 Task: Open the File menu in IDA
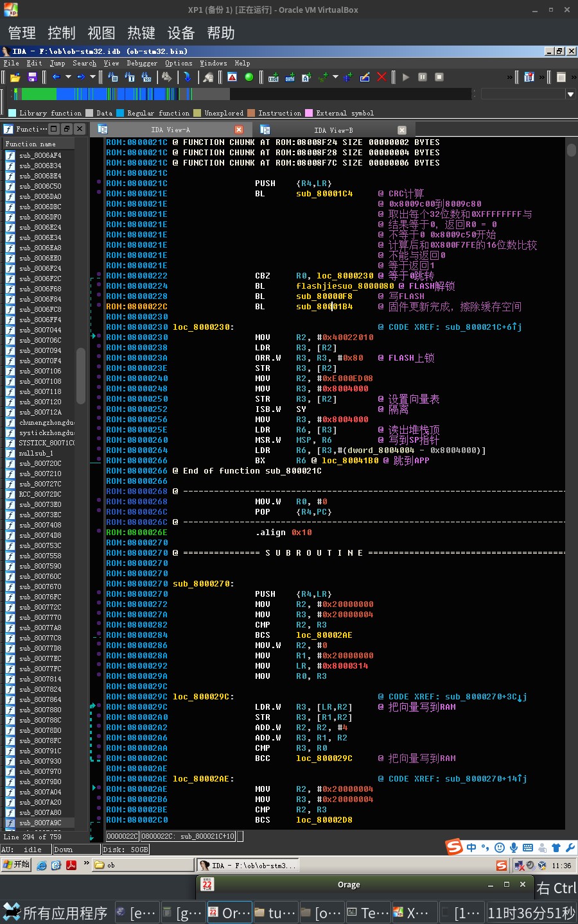click(x=11, y=64)
